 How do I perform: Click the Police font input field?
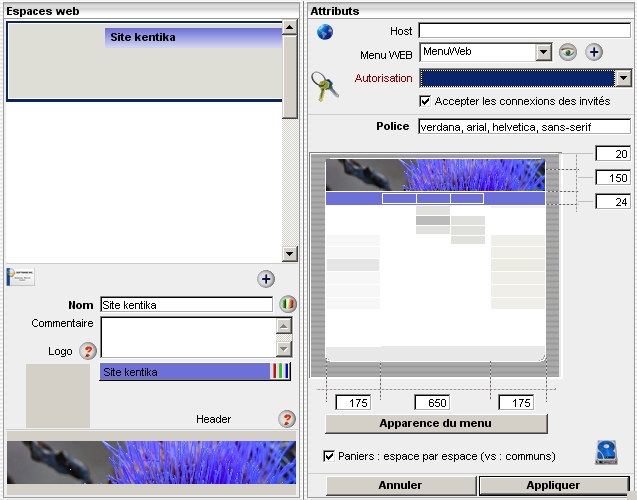tap(524, 127)
